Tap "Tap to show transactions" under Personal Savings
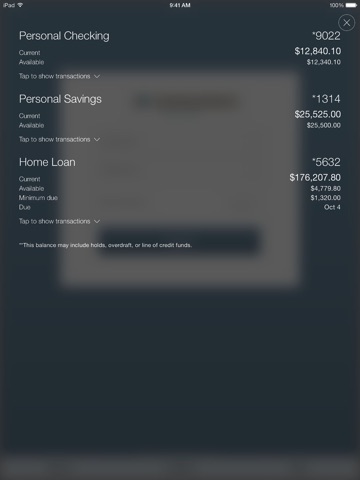 click(54, 139)
